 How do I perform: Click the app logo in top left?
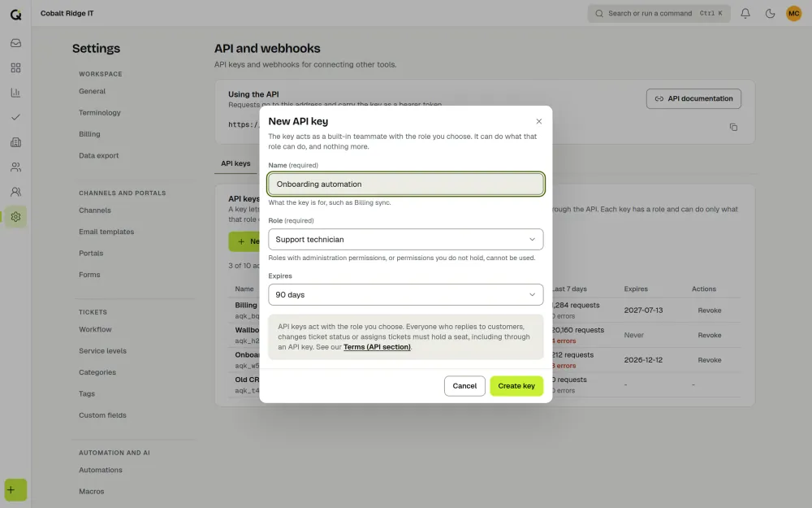[x=15, y=14]
